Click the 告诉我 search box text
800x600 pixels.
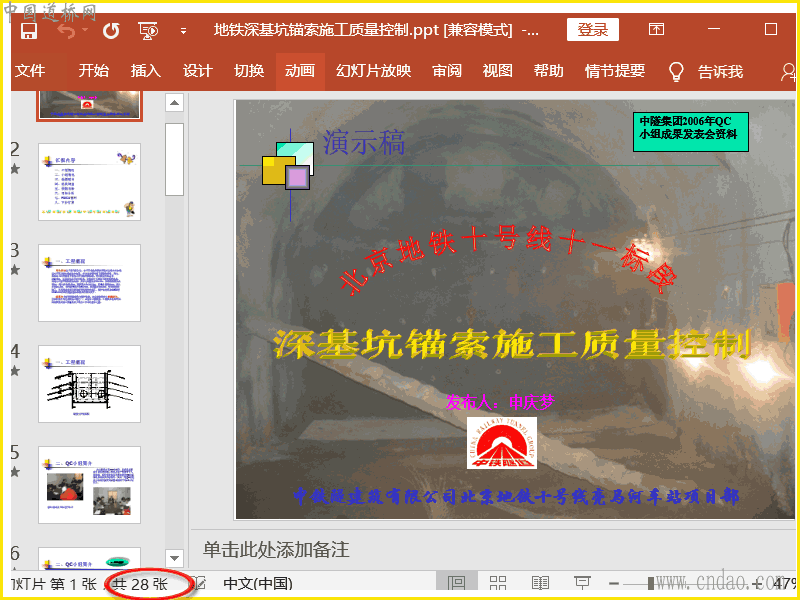coord(720,71)
